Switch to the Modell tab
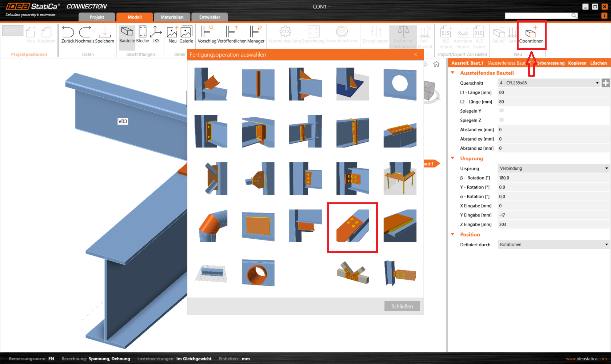611x364 pixels. pos(135,17)
